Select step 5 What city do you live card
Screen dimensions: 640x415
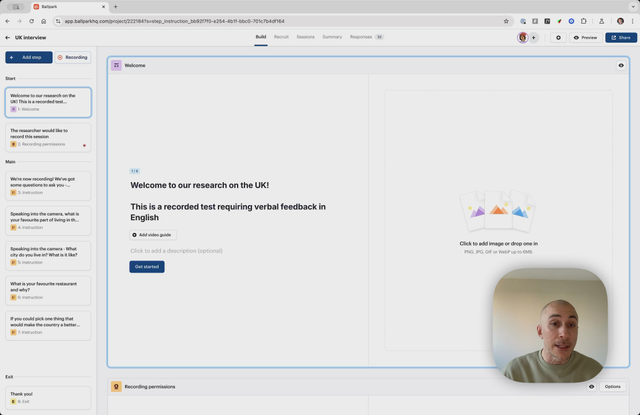click(48, 255)
